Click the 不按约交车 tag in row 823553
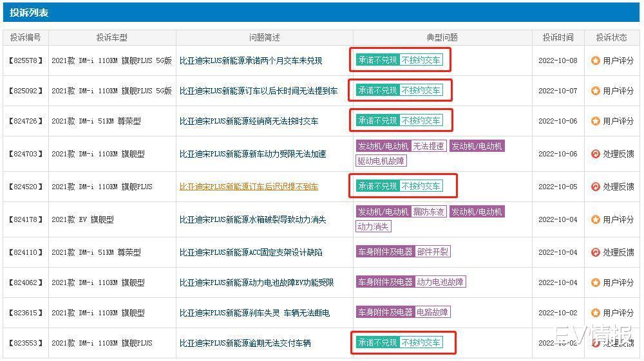Image resolution: width=644 pixels, height=361 pixels. [x=421, y=342]
